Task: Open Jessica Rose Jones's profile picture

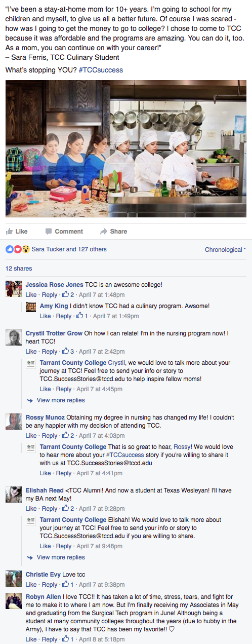Action: pyautogui.click(x=14, y=289)
